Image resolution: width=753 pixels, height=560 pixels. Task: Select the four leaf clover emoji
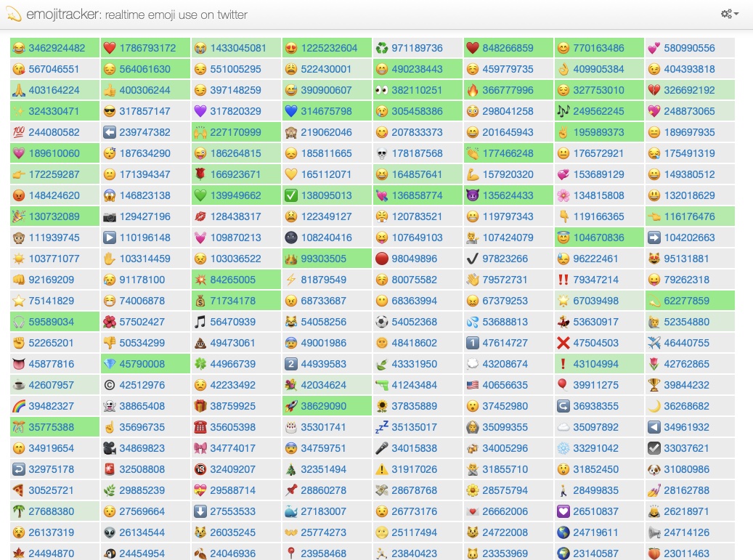tap(200, 365)
